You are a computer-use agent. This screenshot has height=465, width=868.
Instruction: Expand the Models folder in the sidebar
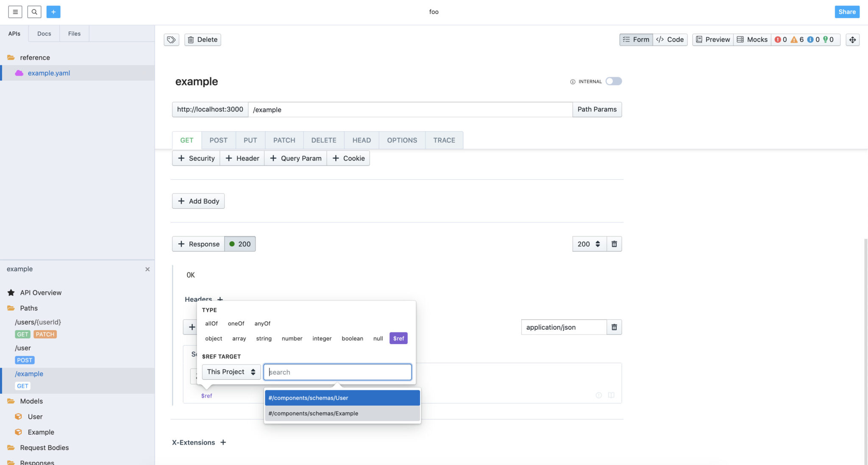[x=31, y=401]
